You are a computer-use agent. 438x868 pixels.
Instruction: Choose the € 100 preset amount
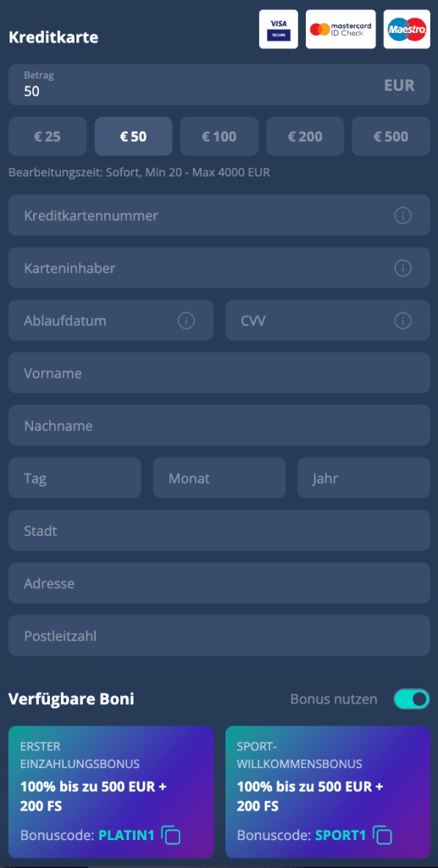coord(219,136)
